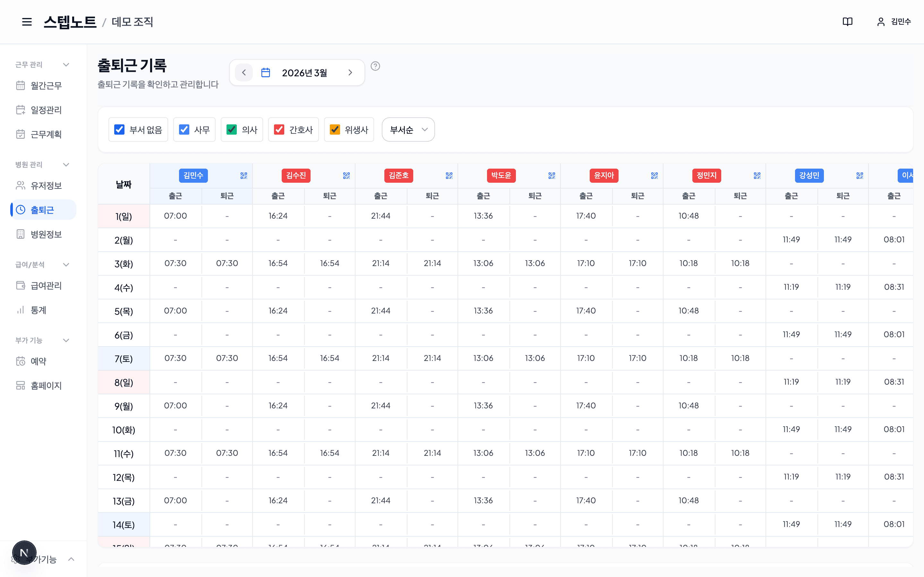The image size is (924, 577).
Task: Click the help question mark icon
Action: (x=375, y=66)
